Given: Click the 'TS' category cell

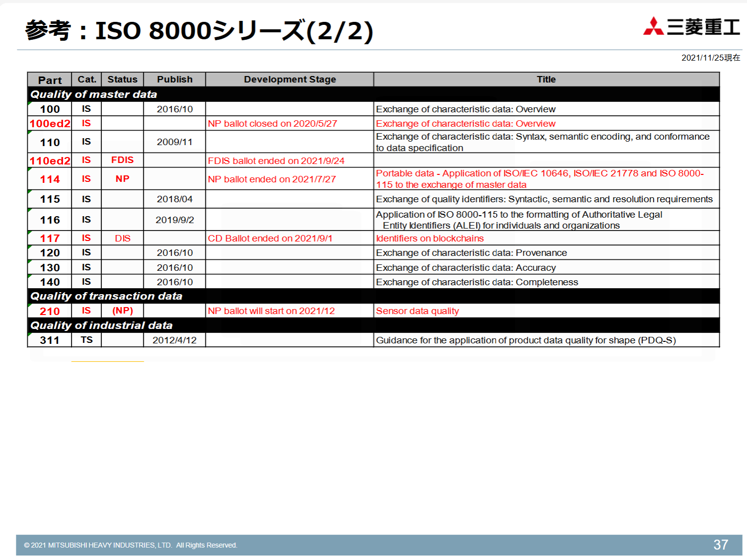Looking at the screenshot, I should (86, 340).
